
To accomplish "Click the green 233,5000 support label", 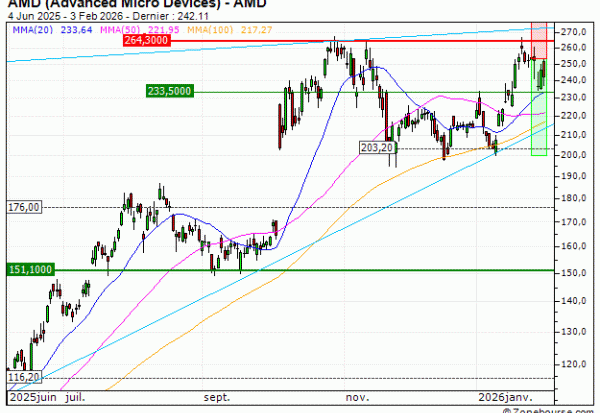I will click(170, 91).
